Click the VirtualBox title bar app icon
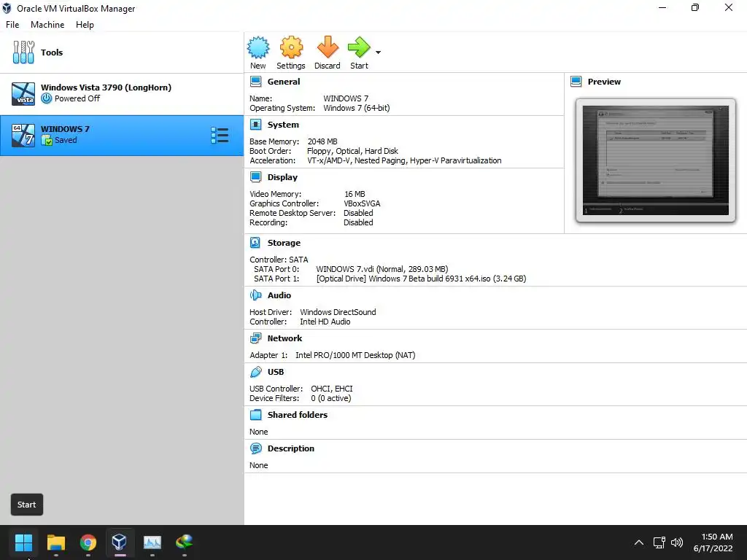Viewport: 747px width, 560px height. [x=7, y=9]
